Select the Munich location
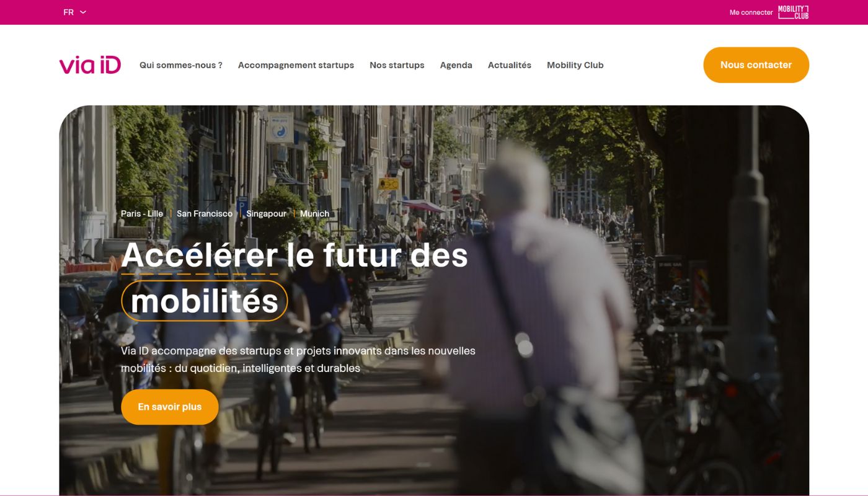Screen dimensions: 868x496 314,213
